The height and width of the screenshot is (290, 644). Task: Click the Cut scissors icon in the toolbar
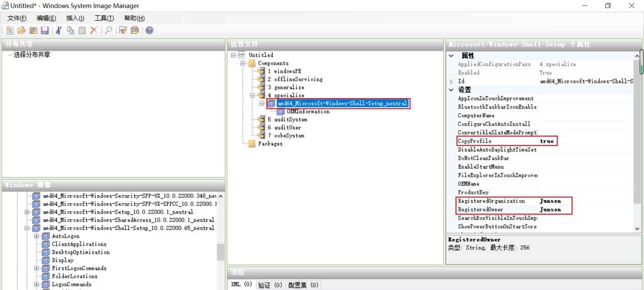pyautogui.click(x=59, y=30)
